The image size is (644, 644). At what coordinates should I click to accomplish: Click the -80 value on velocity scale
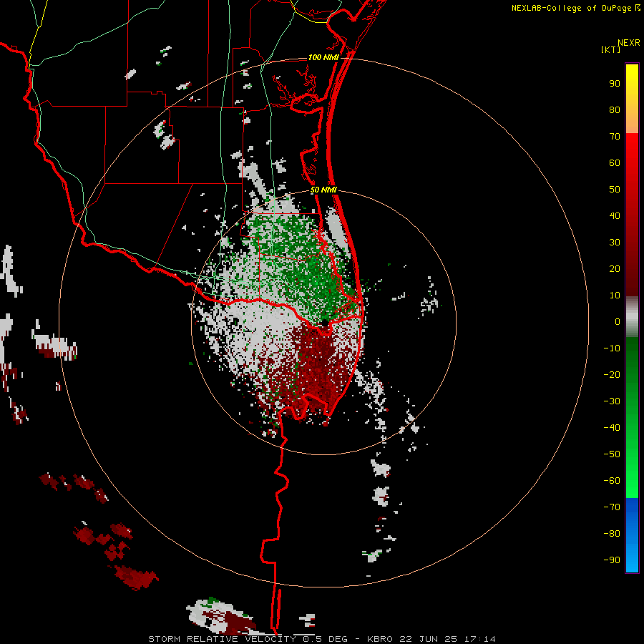[612, 534]
